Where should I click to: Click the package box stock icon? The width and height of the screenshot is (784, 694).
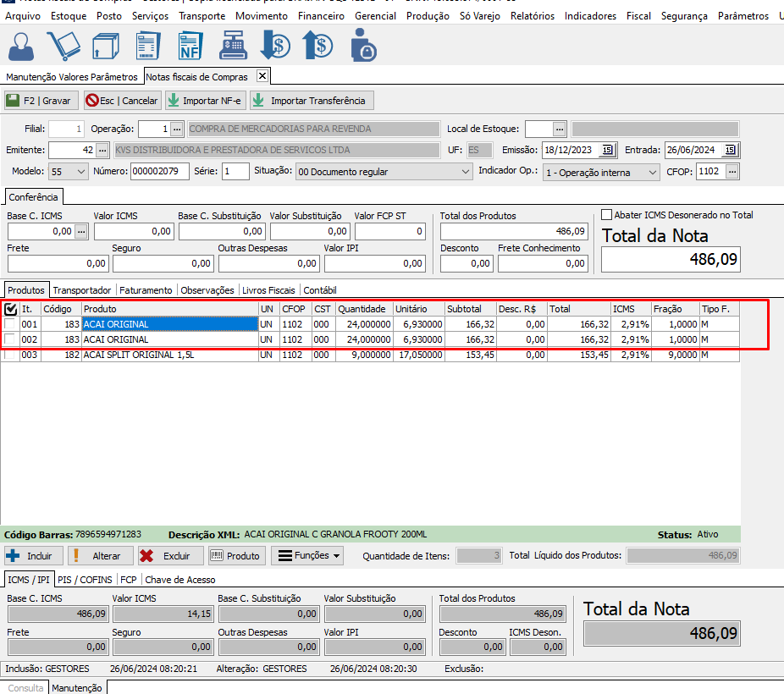point(104,46)
